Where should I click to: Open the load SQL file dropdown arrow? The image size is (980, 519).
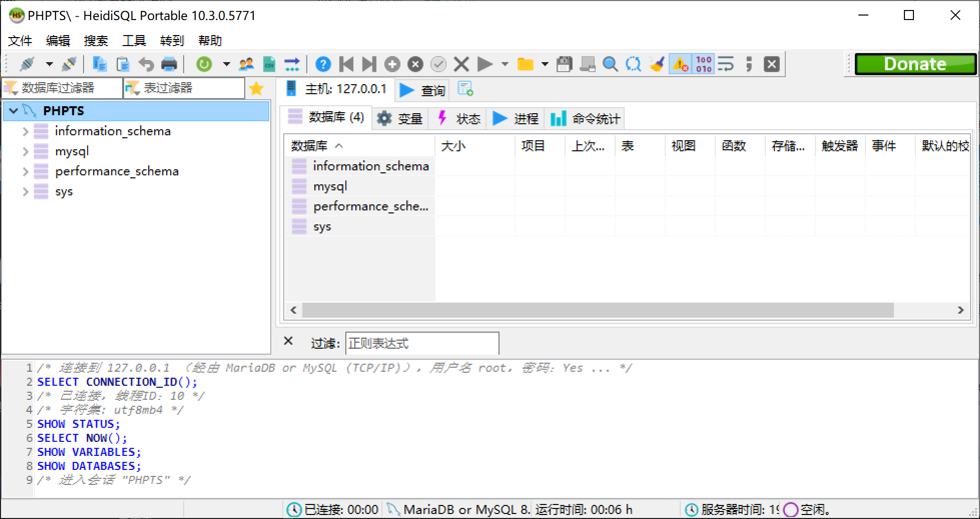pos(545,64)
